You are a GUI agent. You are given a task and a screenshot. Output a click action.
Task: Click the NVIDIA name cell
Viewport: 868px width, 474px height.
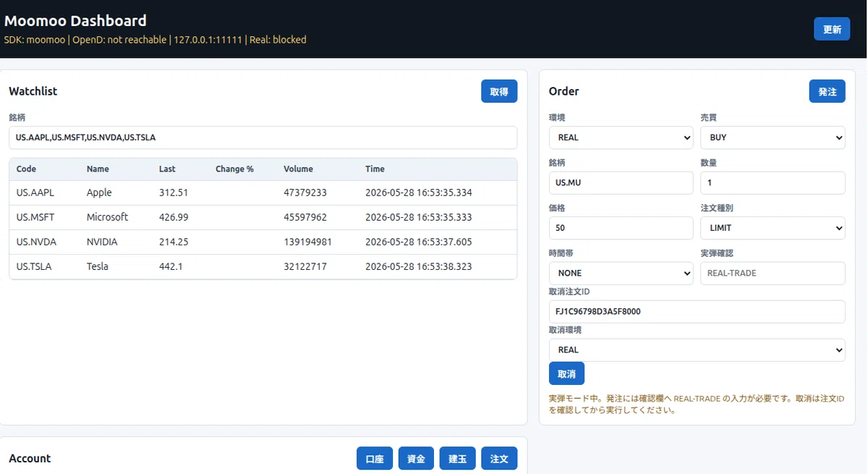click(x=102, y=242)
